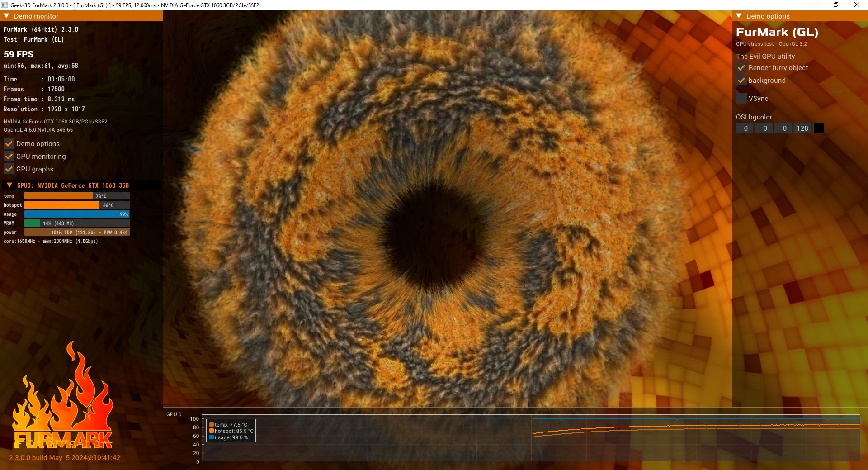Click the GPU usage bar showing 99%
The image size is (868, 470).
point(77,214)
